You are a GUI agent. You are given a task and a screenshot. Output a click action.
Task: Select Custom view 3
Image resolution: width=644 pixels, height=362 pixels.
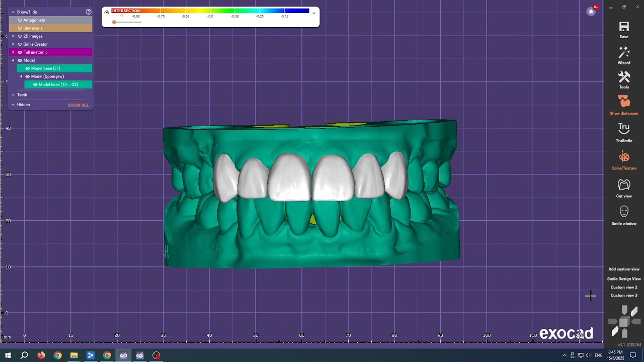pos(624,295)
